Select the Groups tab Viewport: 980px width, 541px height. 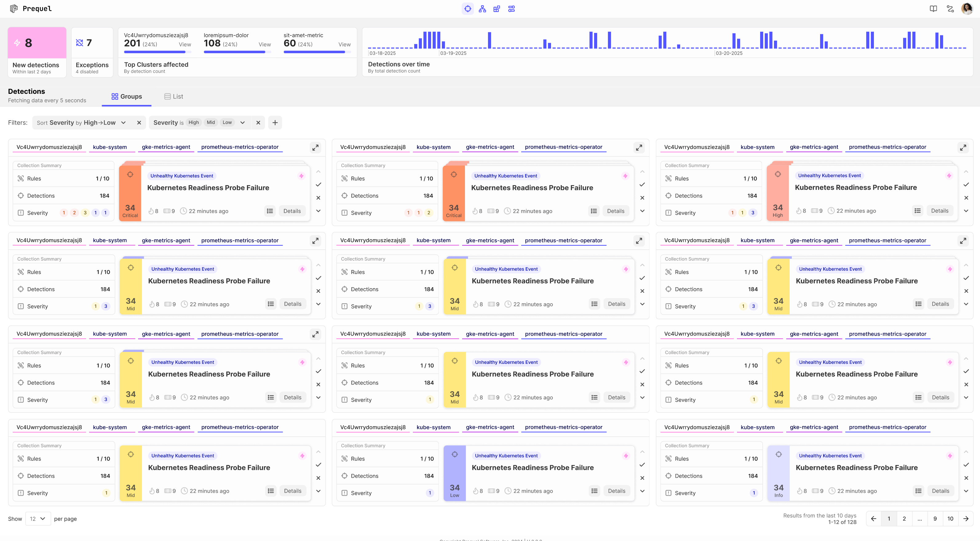(x=126, y=97)
